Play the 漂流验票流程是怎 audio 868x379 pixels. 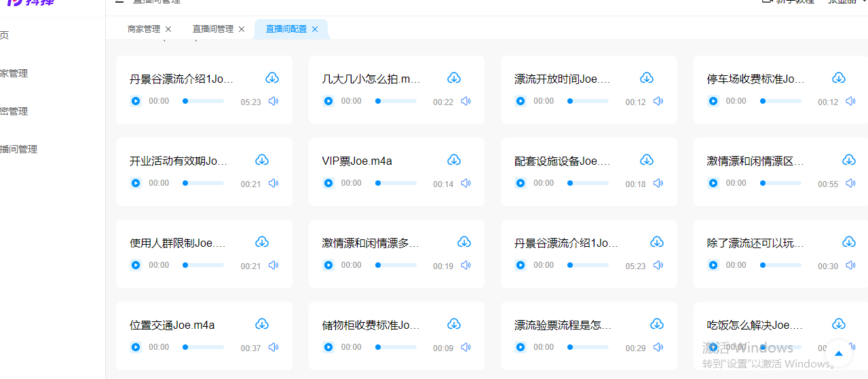pos(521,347)
